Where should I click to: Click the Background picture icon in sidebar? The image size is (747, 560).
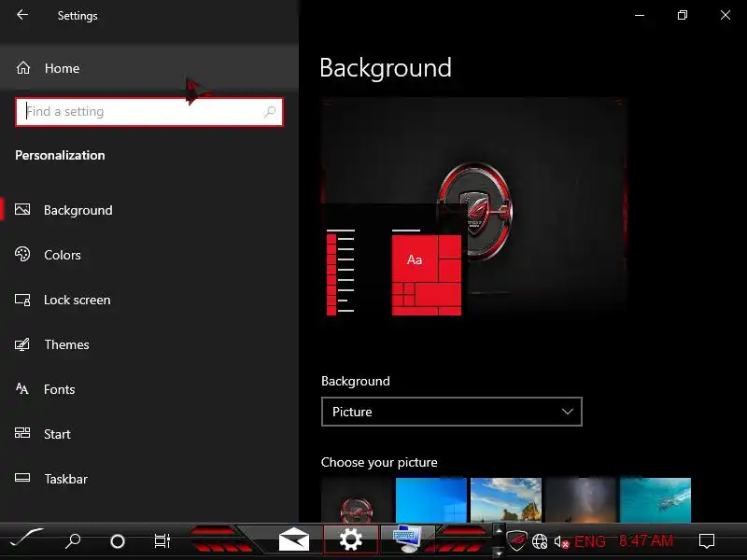coord(22,209)
